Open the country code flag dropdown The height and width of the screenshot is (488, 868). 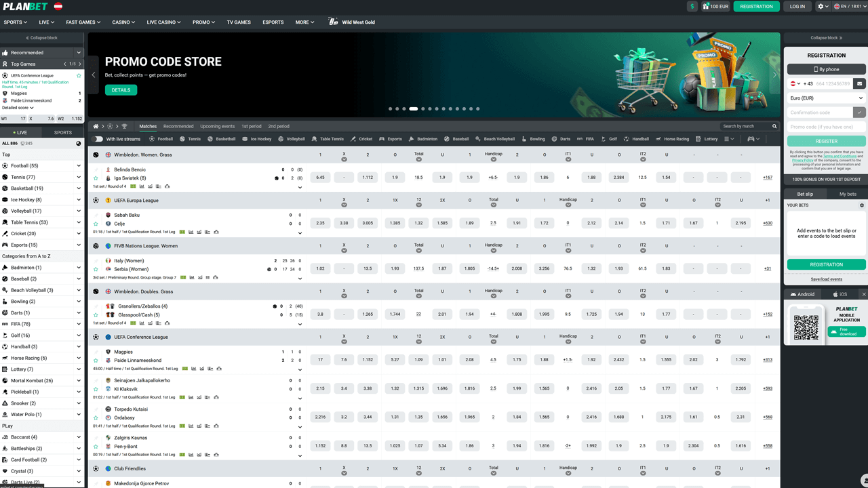coord(795,83)
